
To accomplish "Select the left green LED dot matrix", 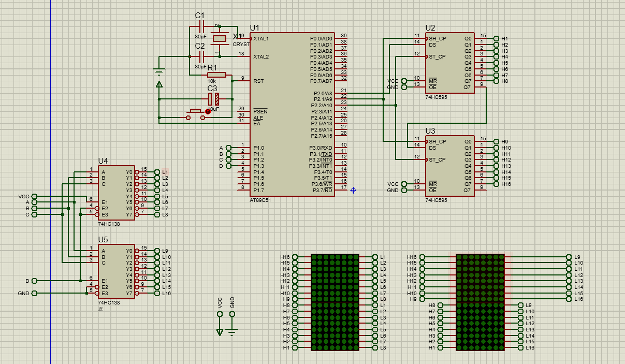I will 335,302.
